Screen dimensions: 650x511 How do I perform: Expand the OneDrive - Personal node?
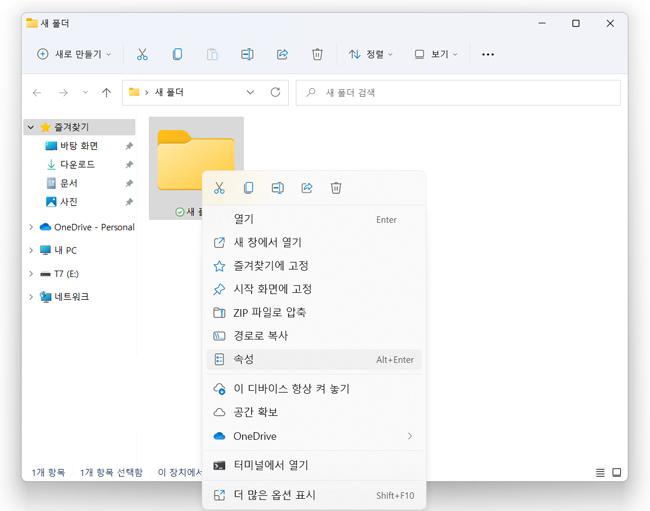click(31, 227)
